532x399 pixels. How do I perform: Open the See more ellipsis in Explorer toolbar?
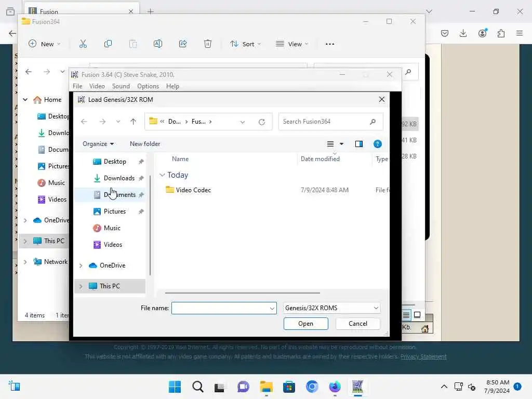[x=330, y=44]
